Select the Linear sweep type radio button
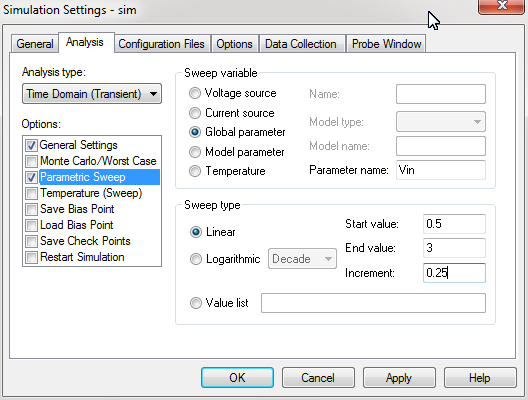 (196, 232)
